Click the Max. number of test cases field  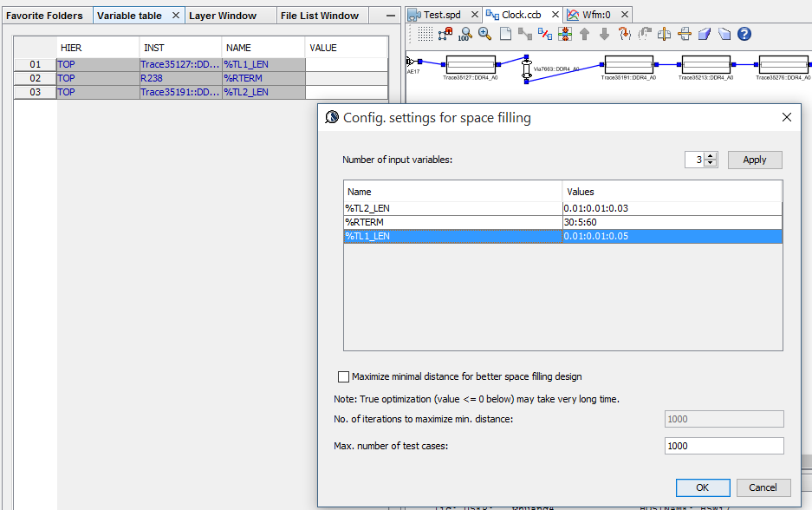724,446
